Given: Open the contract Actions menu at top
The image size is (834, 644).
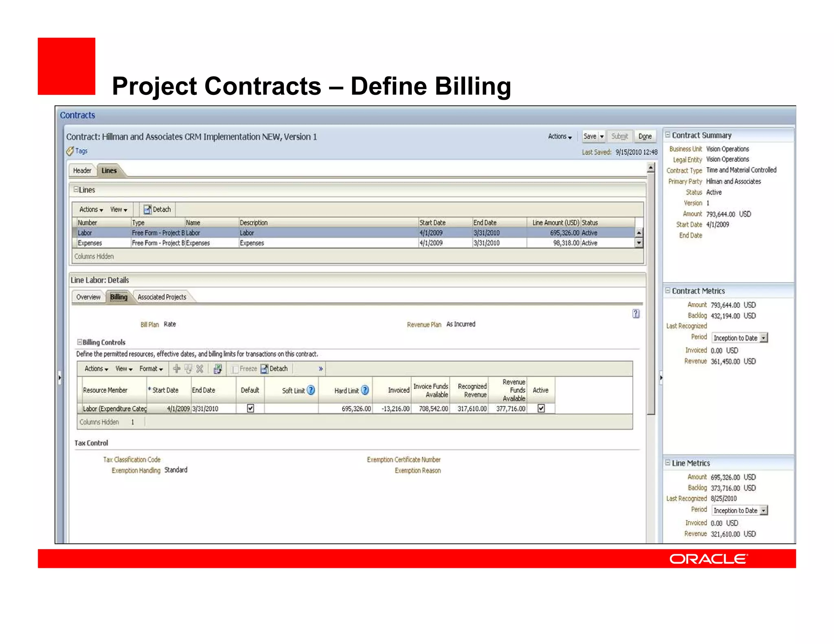Looking at the screenshot, I should 560,136.
